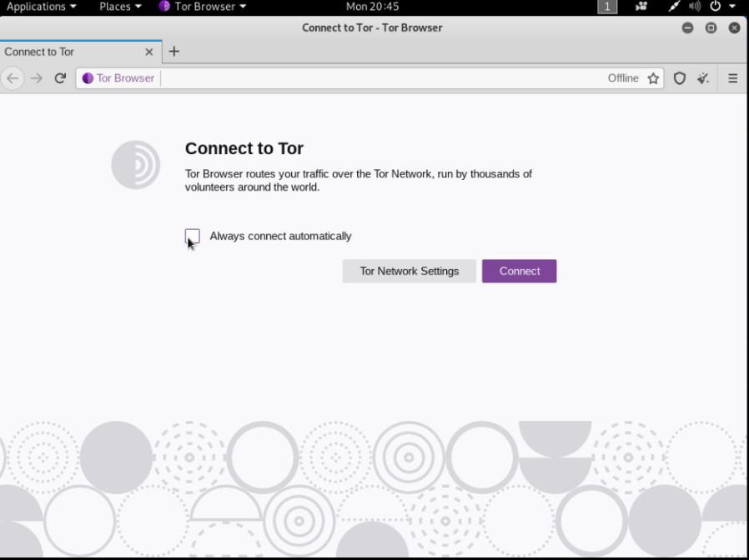The height and width of the screenshot is (560, 749).
Task: Click the Back navigation arrow
Action: 13,78
